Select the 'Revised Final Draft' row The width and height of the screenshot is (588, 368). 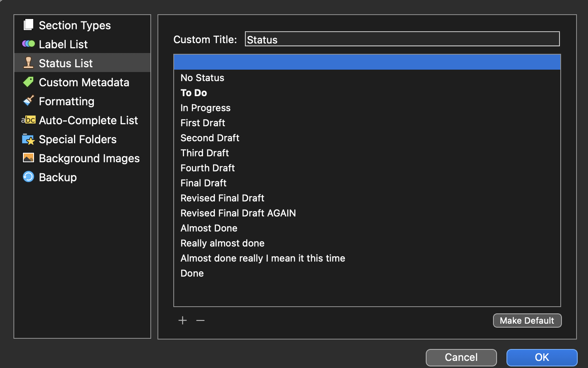click(x=367, y=198)
